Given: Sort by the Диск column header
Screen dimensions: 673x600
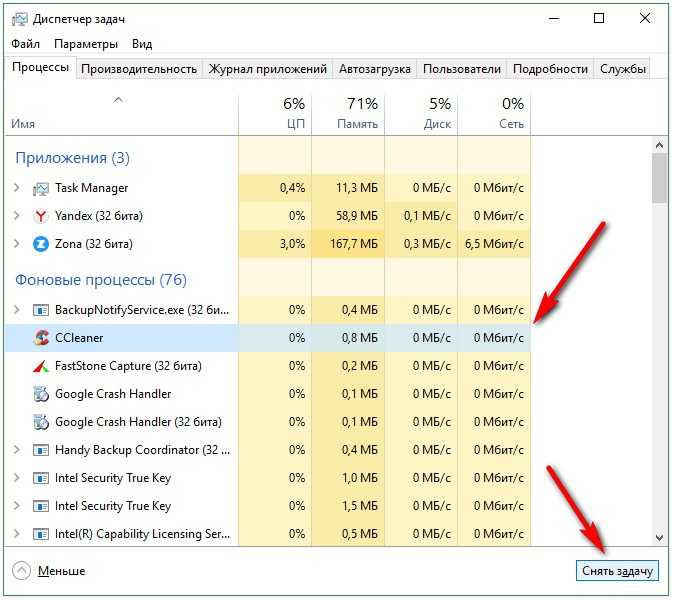Looking at the screenshot, I should 421,114.
